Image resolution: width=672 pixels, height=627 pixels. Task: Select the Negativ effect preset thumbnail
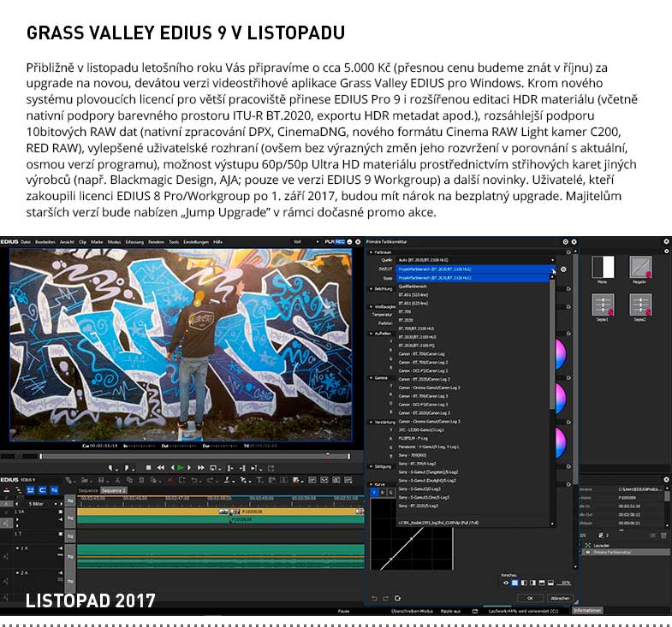640,267
